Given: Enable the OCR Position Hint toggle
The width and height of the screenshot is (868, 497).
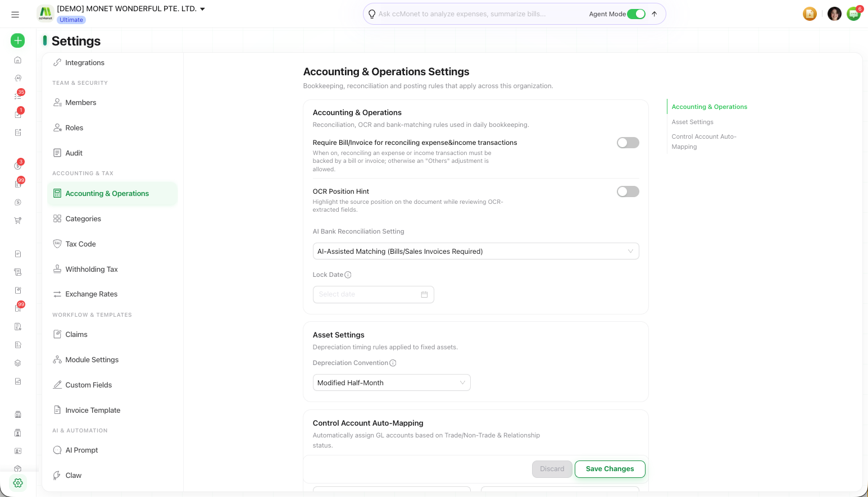Looking at the screenshot, I should pyautogui.click(x=628, y=191).
